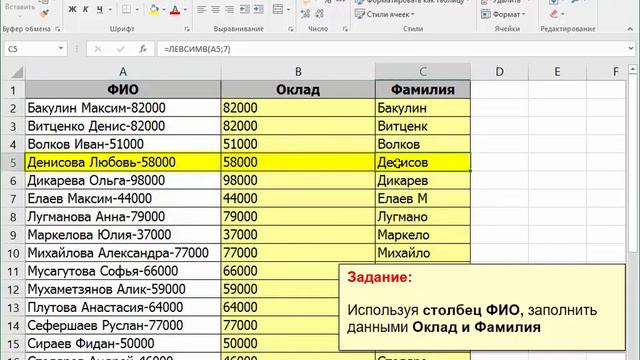Merge and center cells icon
Viewport: 640px width, 360px height.
(278, 9)
